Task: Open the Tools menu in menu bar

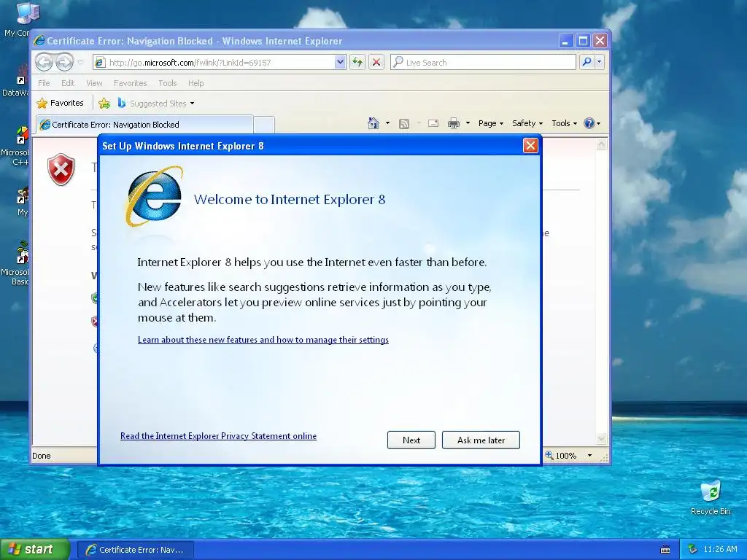Action: tap(167, 83)
